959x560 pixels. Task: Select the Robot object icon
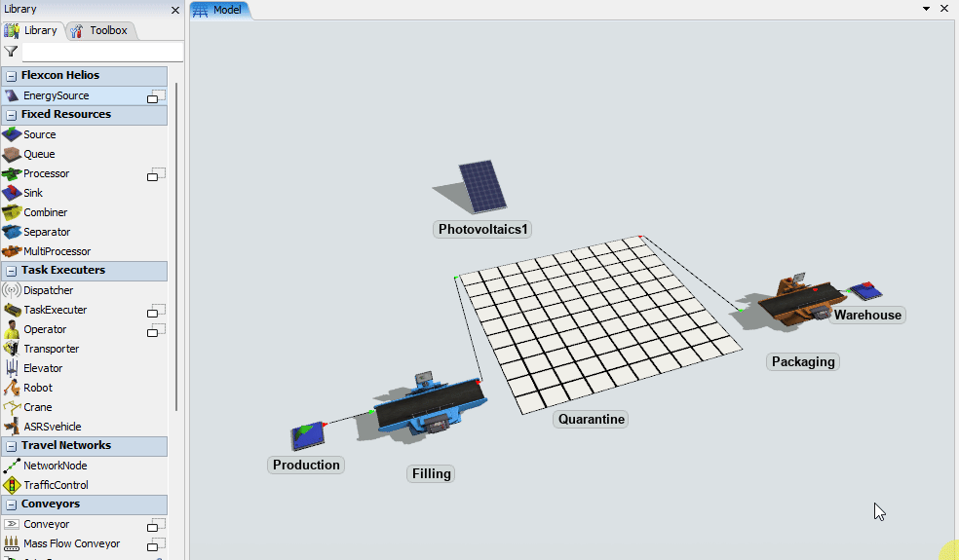coord(12,388)
